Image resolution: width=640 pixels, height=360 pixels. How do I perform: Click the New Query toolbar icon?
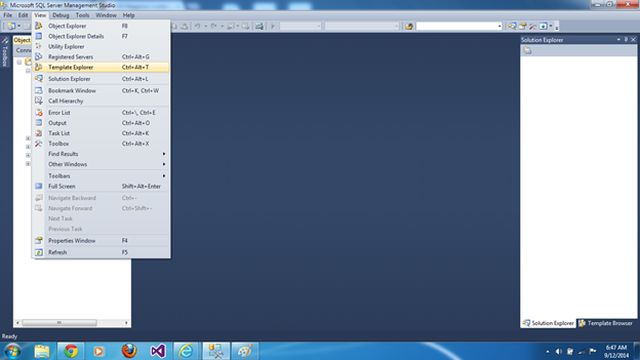[x=11, y=26]
